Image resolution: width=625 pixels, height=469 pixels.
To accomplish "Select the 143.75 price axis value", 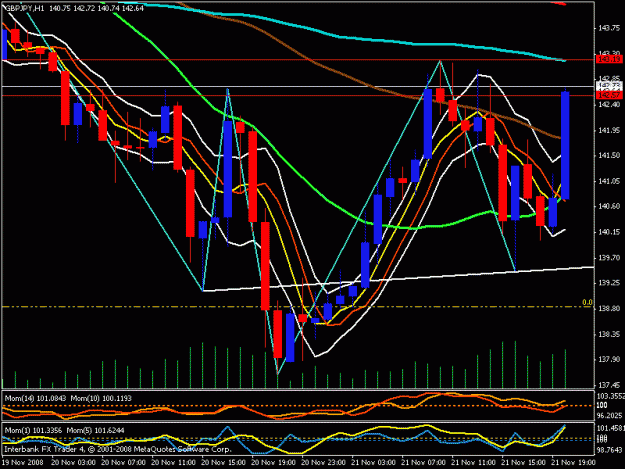I will coord(609,28).
